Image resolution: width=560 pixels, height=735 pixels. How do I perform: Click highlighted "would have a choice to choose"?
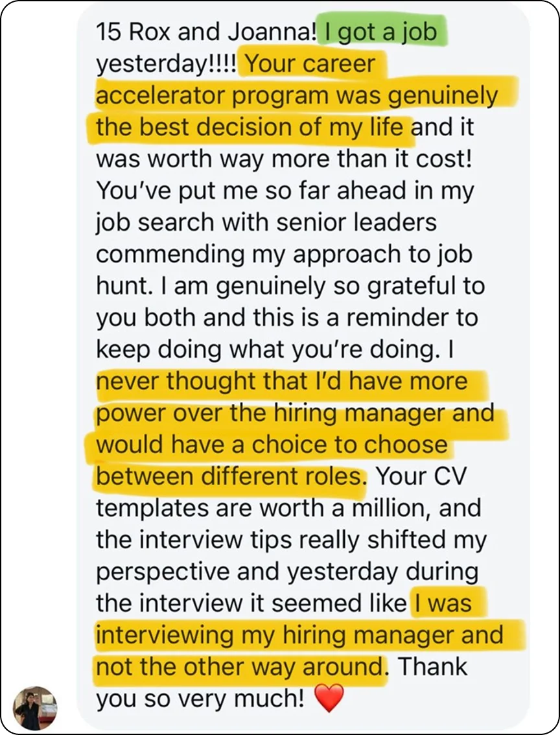coord(272,445)
